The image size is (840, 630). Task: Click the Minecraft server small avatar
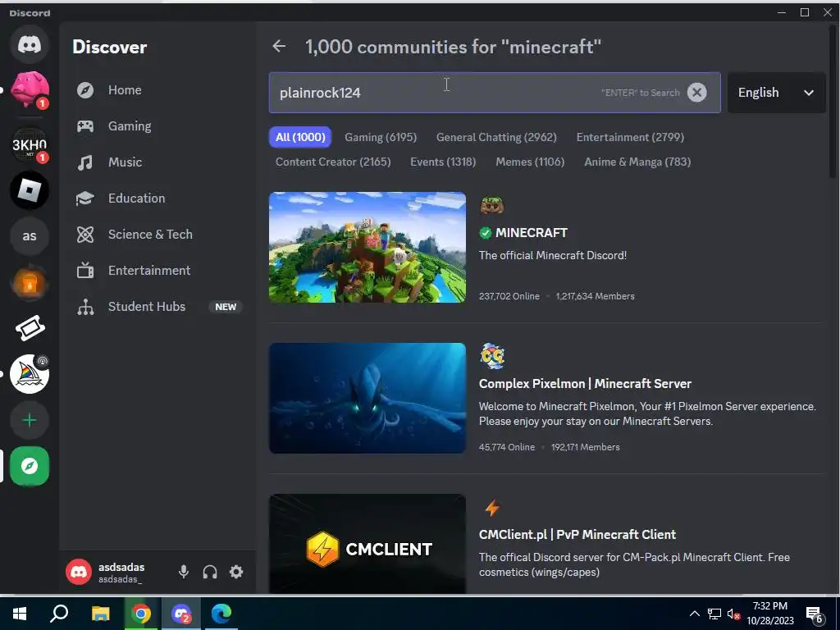point(492,205)
